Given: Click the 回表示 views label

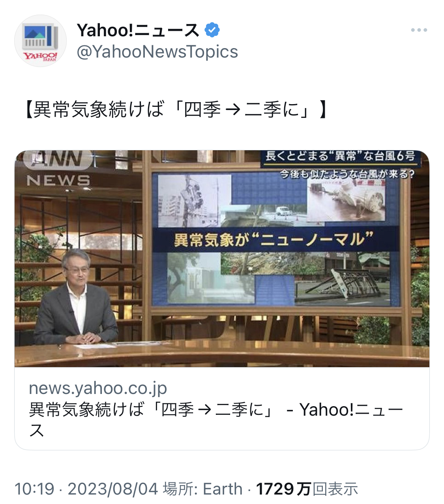Looking at the screenshot, I should pos(335,489).
